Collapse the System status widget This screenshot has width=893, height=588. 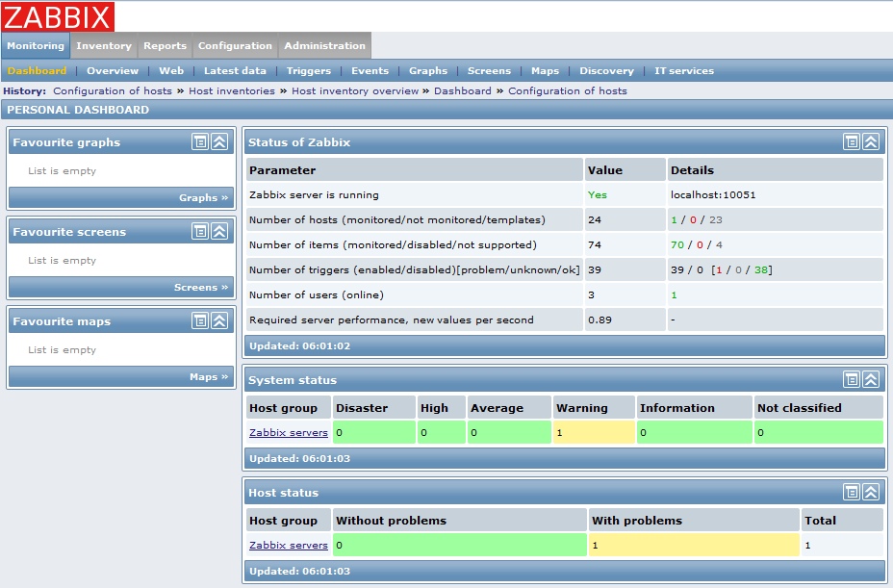(x=871, y=379)
